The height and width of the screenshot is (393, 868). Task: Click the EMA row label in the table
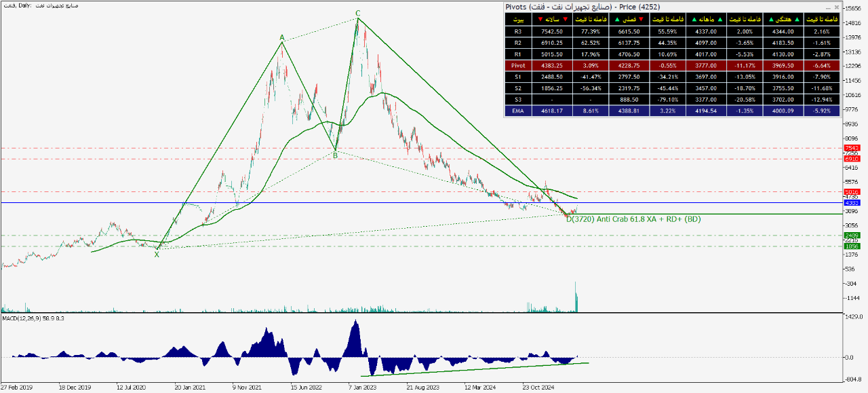(x=518, y=111)
